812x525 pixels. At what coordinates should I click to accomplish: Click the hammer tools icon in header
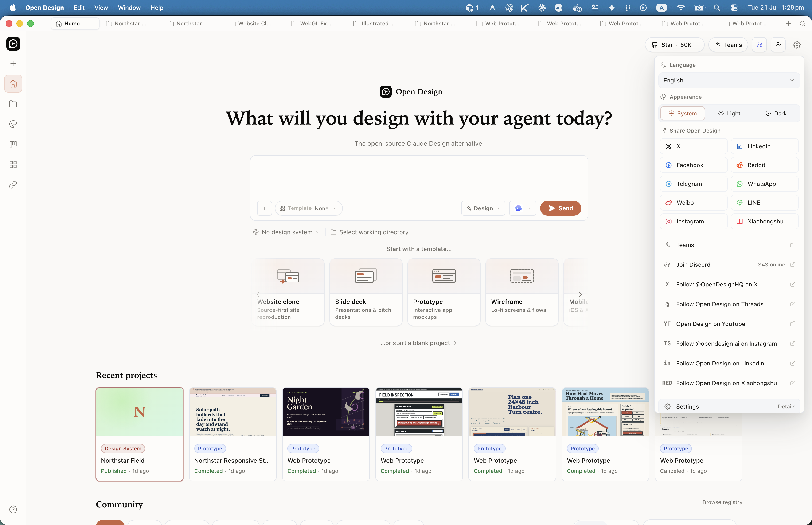click(778, 45)
